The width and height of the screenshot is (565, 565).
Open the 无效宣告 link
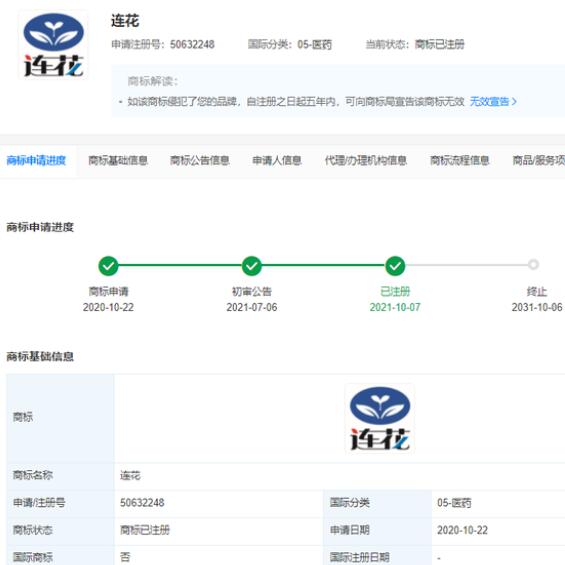[489, 102]
